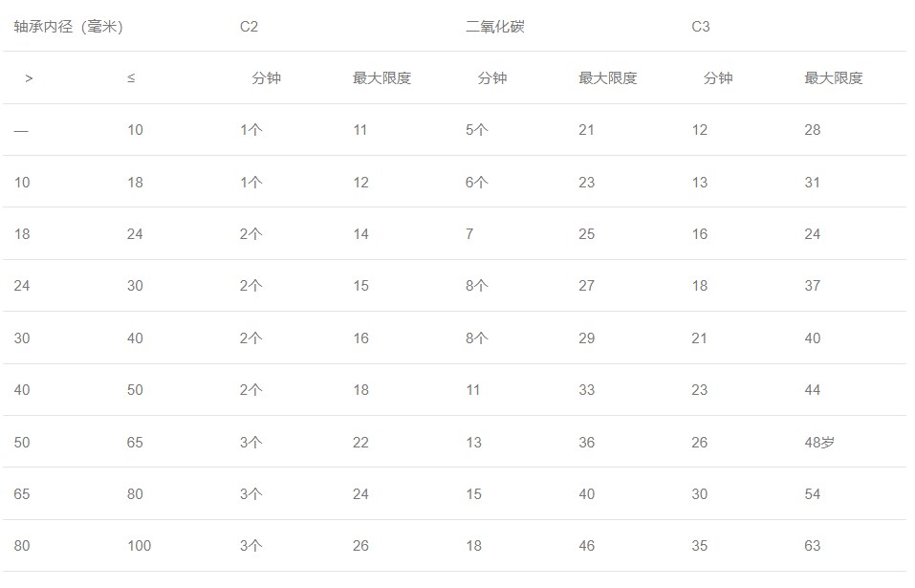Click the less-than-or-equal symbol subheader
The image size is (915, 588).
coord(131,77)
